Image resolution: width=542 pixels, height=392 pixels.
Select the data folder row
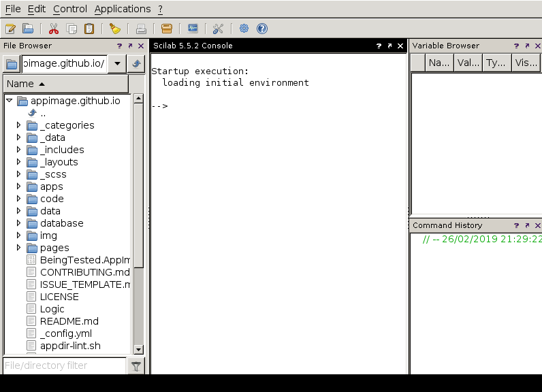[50, 211]
